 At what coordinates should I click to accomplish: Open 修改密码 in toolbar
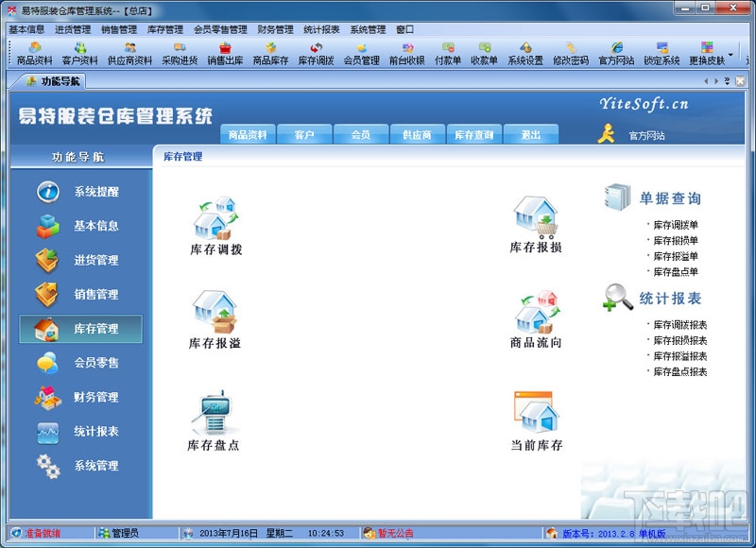(x=571, y=54)
